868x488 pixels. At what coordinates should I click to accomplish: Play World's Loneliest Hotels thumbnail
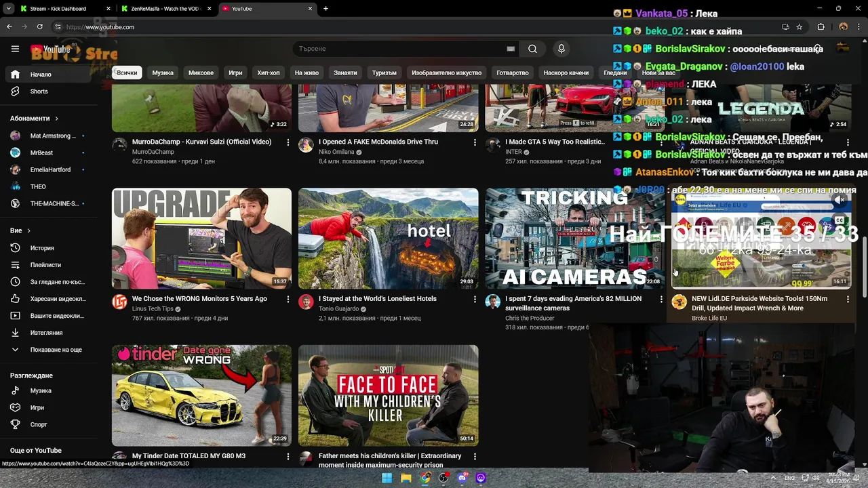[388, 239]
